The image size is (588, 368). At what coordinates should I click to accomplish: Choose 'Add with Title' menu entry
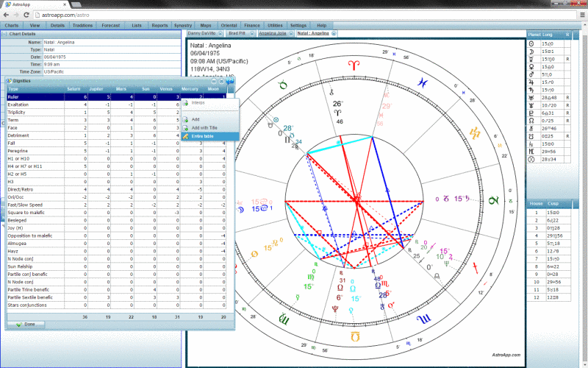(204, 128)
